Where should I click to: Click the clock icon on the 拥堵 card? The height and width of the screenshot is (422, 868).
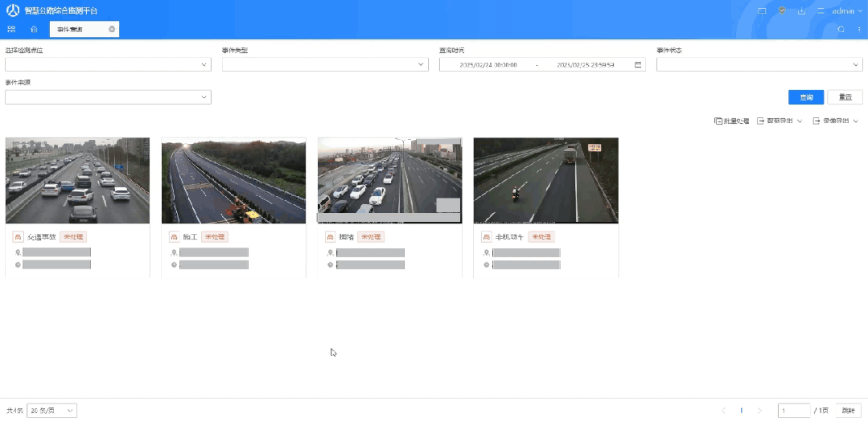point(330,265)
